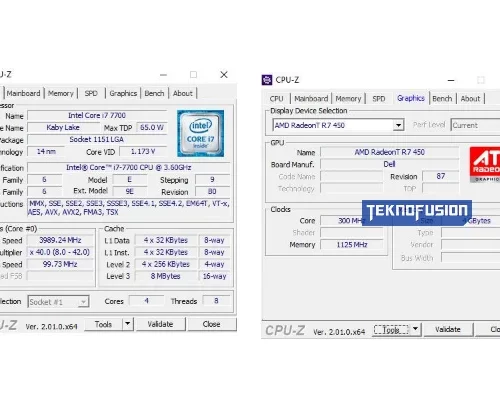
Task: Open the Perf Level Current dropdown
Action: click(x=475, y=125)
